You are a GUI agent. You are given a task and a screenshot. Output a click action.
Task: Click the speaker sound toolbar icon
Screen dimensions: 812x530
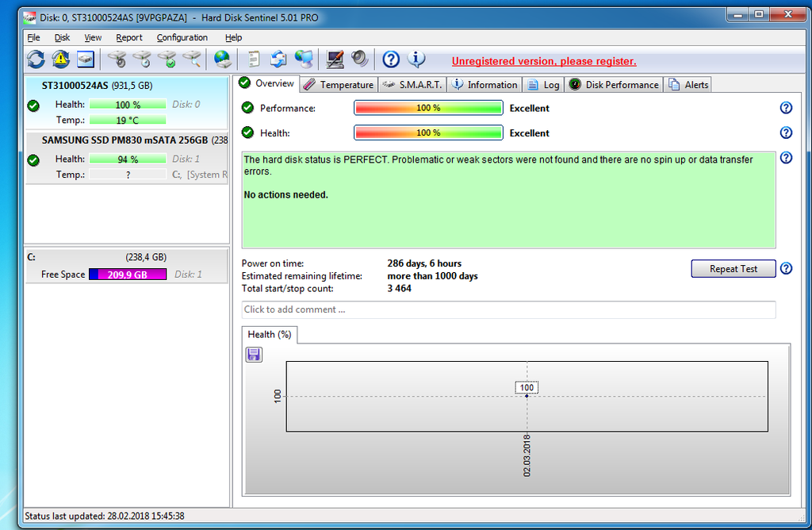[x=359, y=59]
